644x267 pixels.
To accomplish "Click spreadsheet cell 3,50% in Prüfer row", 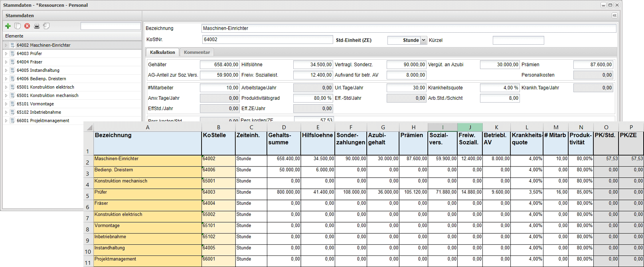I will [527, 194].
